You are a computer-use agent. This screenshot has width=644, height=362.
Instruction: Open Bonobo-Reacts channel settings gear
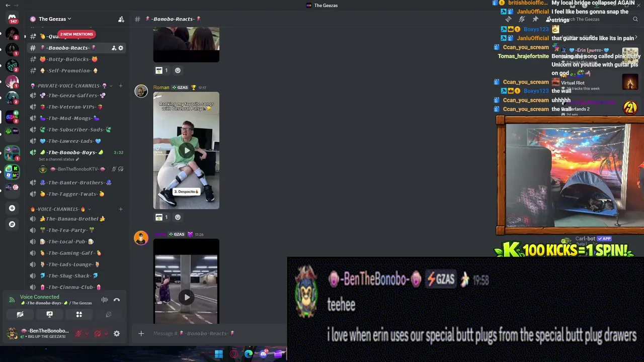[x=121, y=48]
